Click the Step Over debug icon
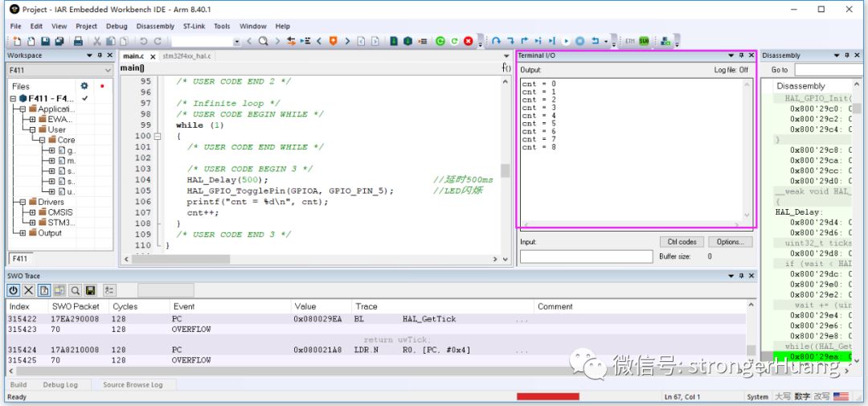868x406 pixels. (x=496, y=41)
